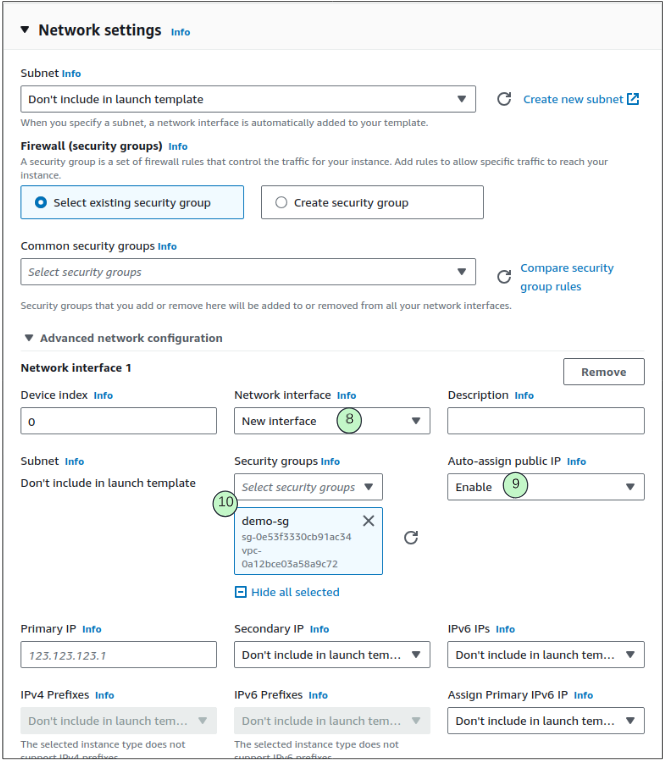The height and width of the screenshot is (762, 666).
Task: Collapse Advanced network configuration
Action: coord(29,338)
